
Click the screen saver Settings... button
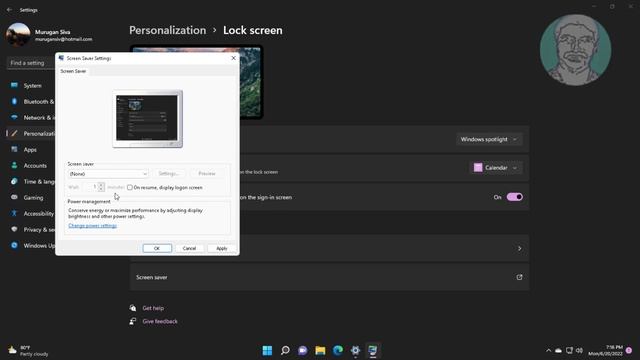pyautogui.click(x=169, y=173)
